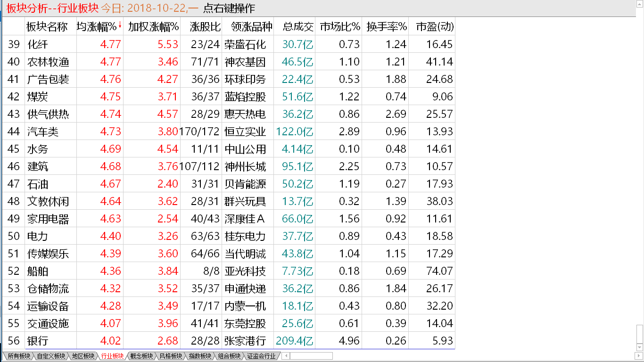Click leading stock 恒立实业

tap(245, 132)
